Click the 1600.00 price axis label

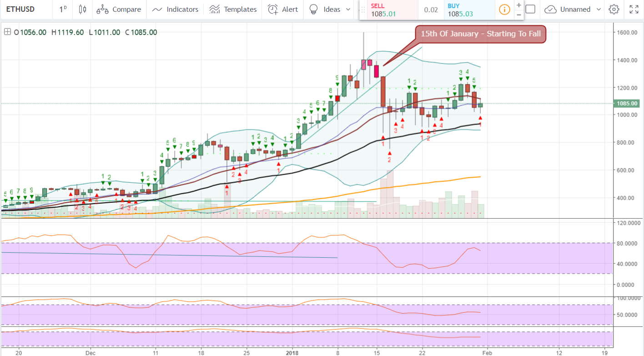(x=627, y=32)
